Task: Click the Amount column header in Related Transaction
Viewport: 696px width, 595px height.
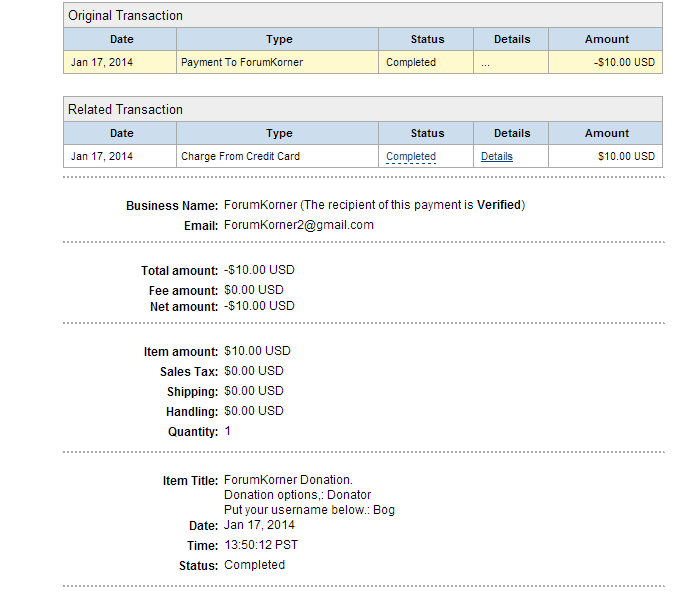Action: [x=607, y=133]
